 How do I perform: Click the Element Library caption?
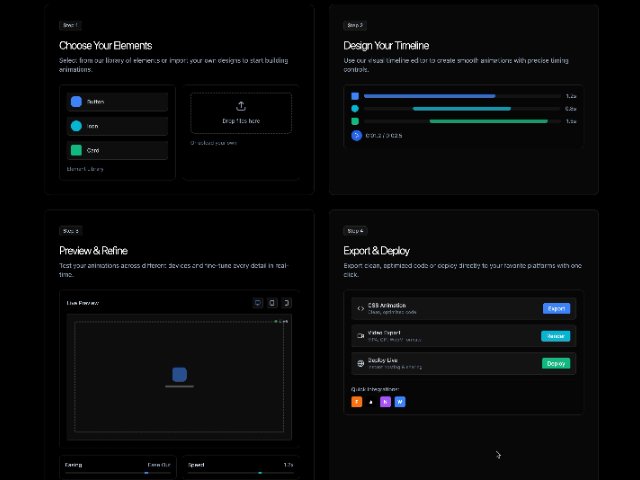pos(85,169)
